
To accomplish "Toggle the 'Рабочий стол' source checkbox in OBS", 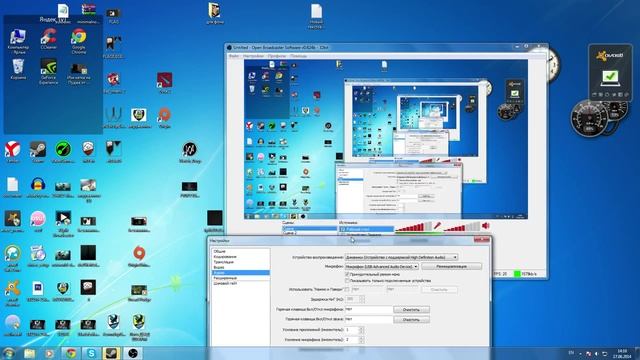I will click(x=342, y=229).
